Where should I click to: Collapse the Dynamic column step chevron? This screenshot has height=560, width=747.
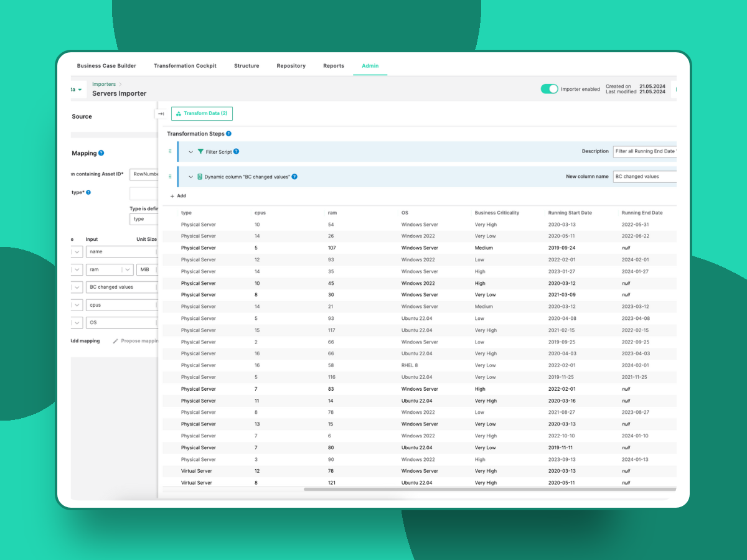(191, 177)
